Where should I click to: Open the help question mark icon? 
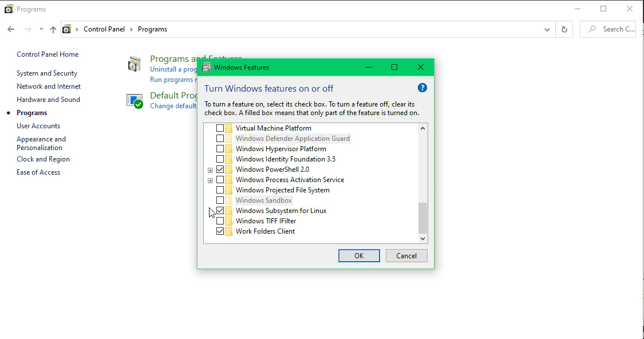[x=422, y=88]
